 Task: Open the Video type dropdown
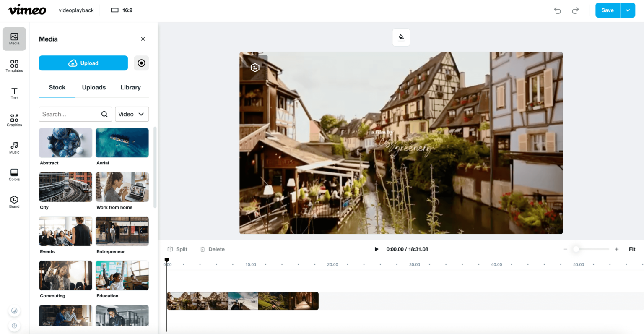(132, 114)
